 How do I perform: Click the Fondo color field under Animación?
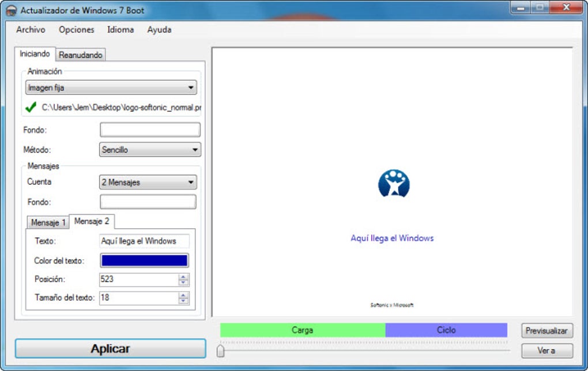150,130
